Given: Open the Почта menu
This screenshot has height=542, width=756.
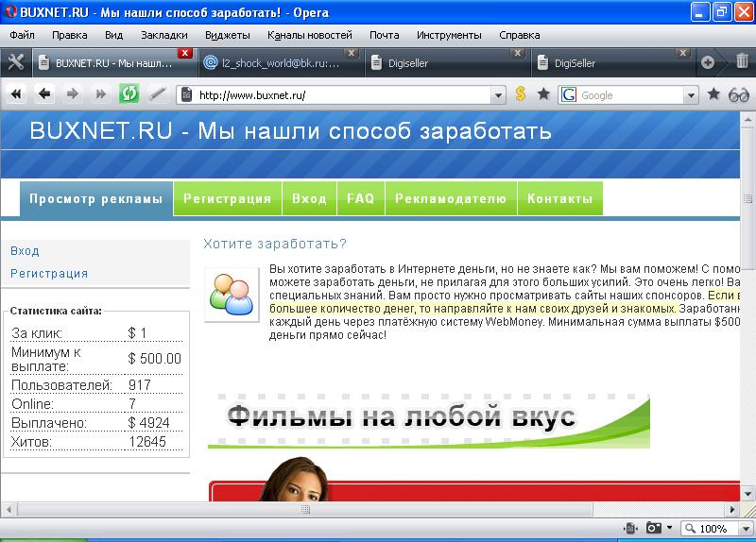Looking at the screenshot, I should click(385, 35).
